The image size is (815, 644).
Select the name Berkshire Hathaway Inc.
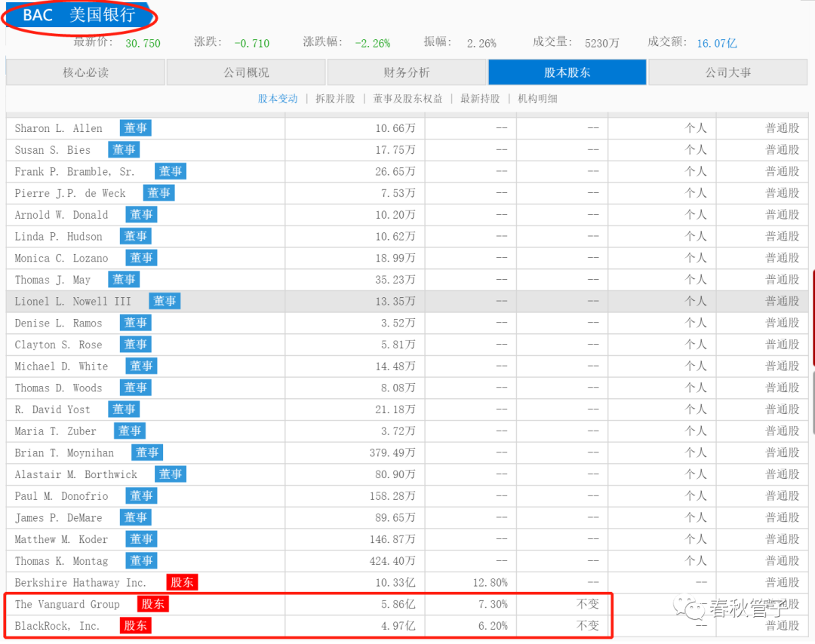[x=80, y=583]
